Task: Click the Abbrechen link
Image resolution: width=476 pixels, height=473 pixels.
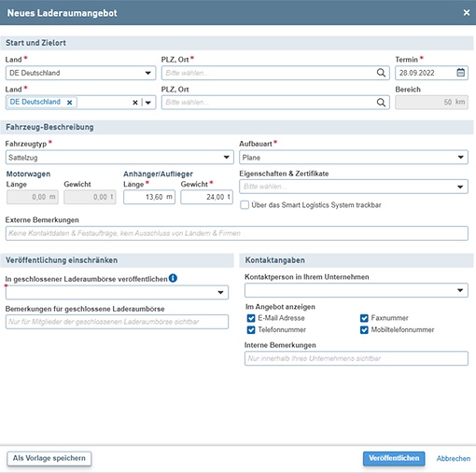Action: [454, 458]
